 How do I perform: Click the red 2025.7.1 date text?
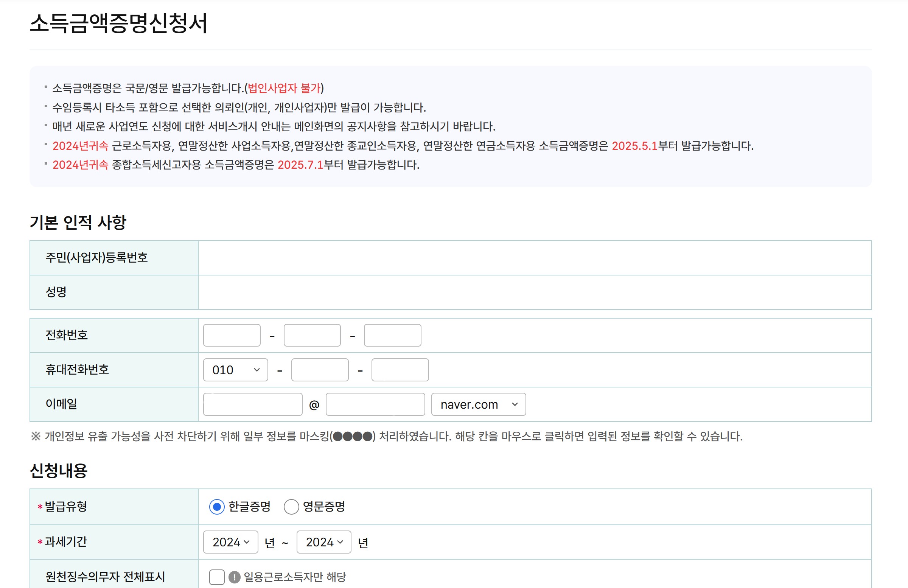point(300,165)
